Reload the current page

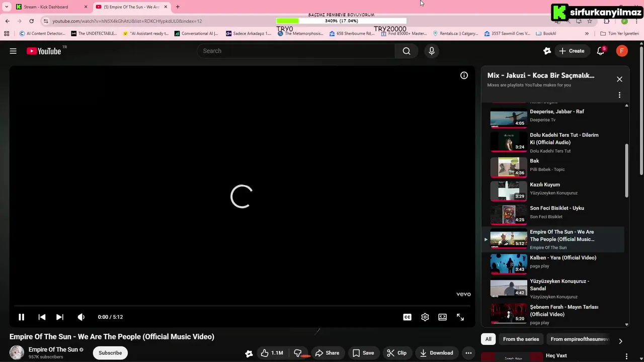point(31,21)
